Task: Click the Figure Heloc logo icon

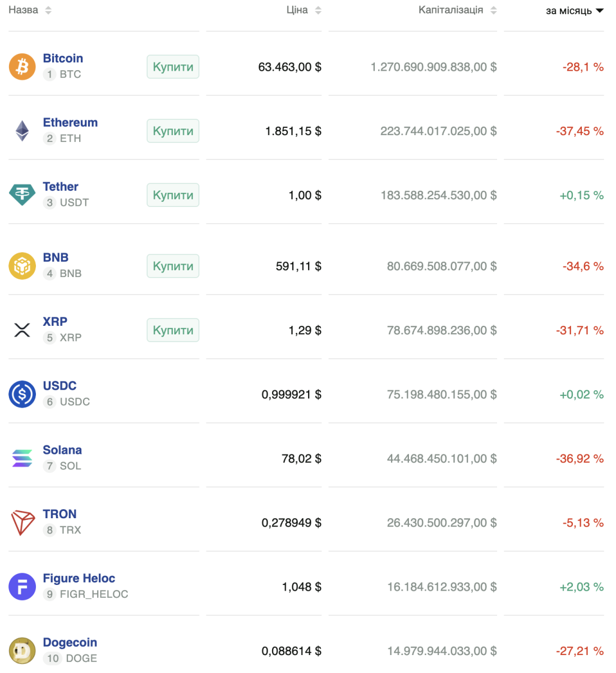Action: (22, 587)
